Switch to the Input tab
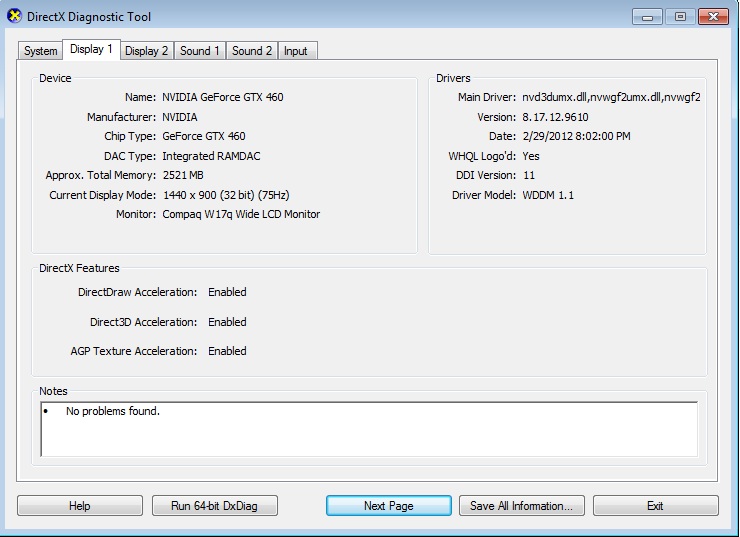740x537 pixels. (x=297, y=51)
